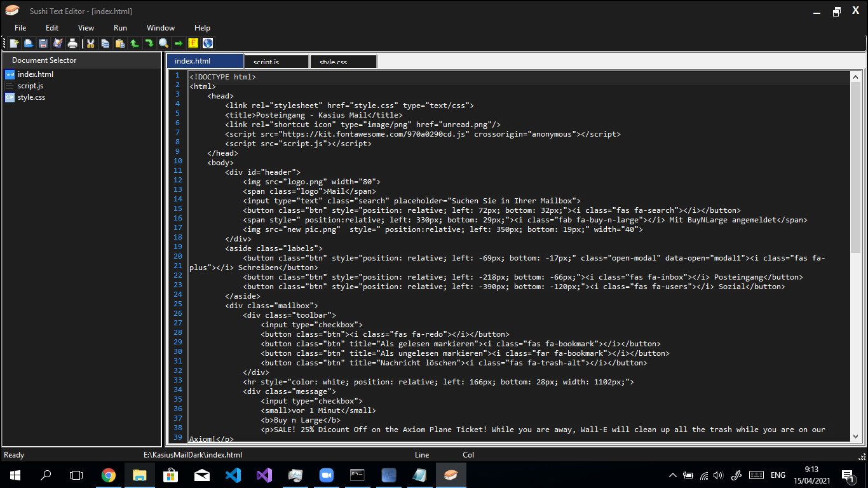The image size is (868, 488).
Task: Click the text '<b>Buy n Large</b>'
Action: point(301,420)
